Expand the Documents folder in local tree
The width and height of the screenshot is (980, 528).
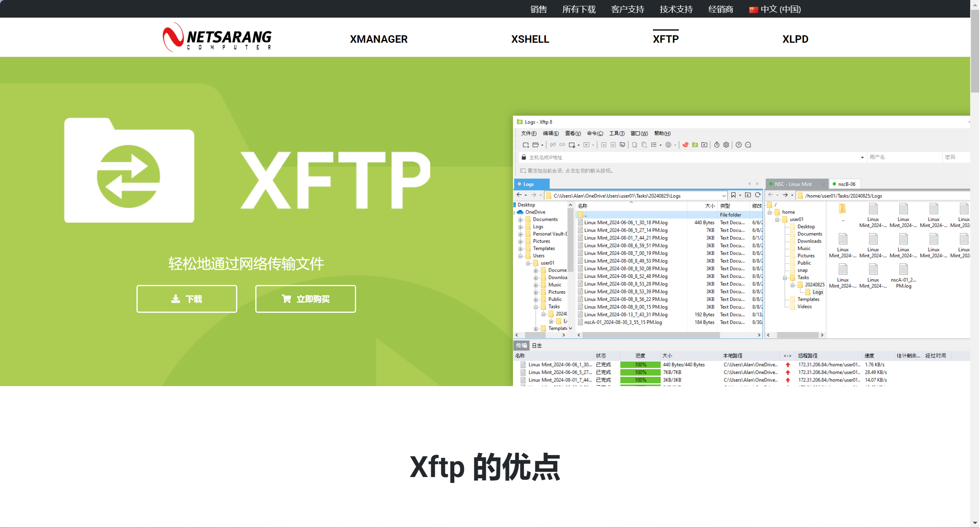coord(521,220)
